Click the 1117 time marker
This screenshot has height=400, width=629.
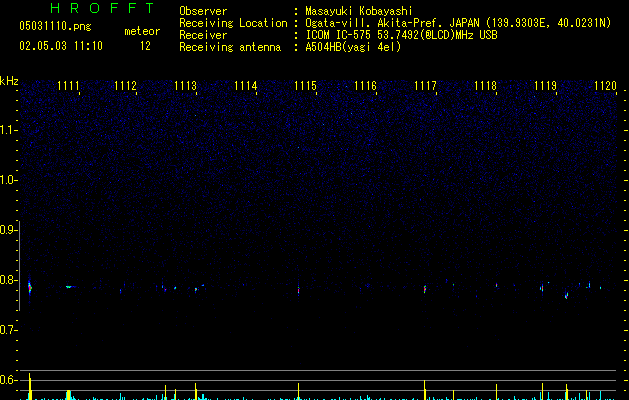coord(425,86)
